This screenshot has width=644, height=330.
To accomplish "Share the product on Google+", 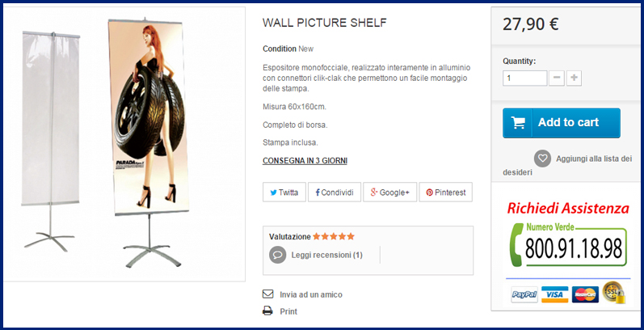I will [x=389, y=192].
